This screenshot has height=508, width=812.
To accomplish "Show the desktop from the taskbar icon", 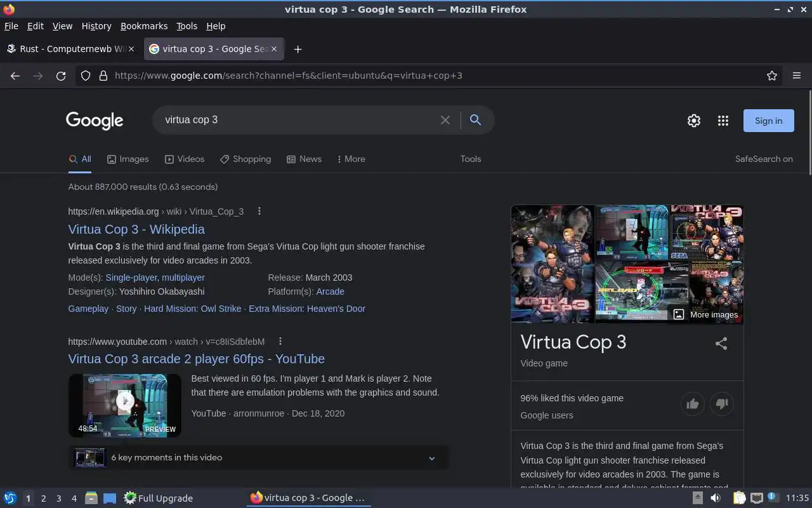I will tap(110, 498).
